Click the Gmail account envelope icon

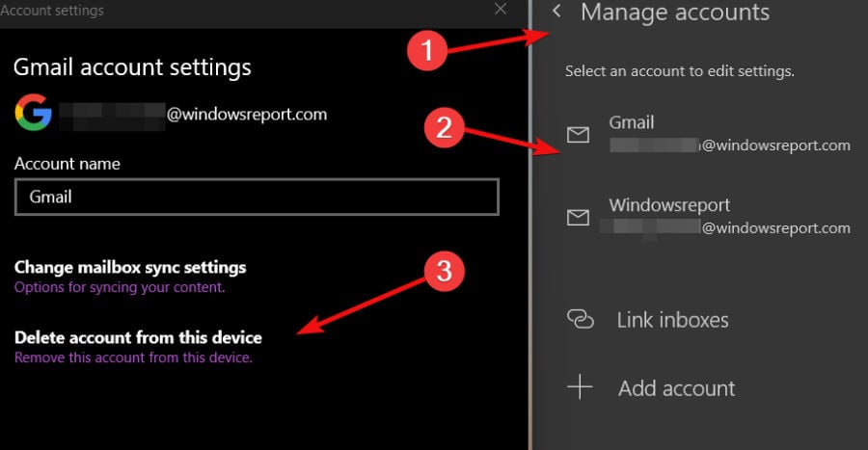(x=578, y=134)
